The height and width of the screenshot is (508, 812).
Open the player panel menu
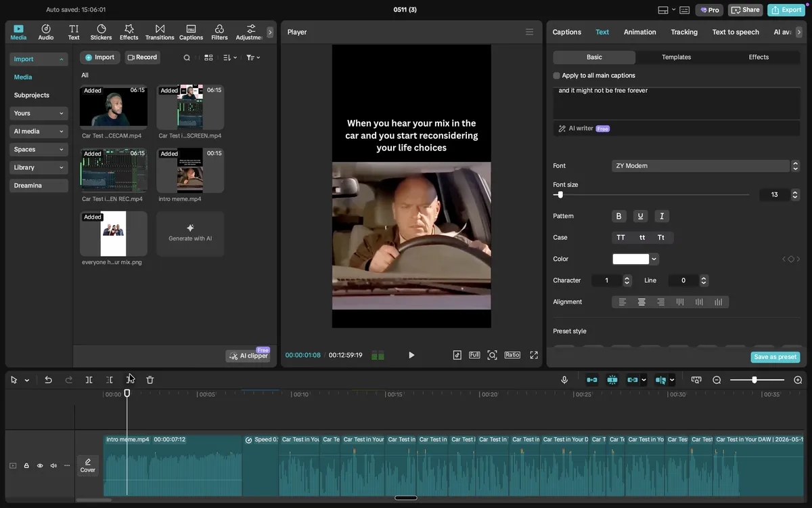(x=530, y=32)
